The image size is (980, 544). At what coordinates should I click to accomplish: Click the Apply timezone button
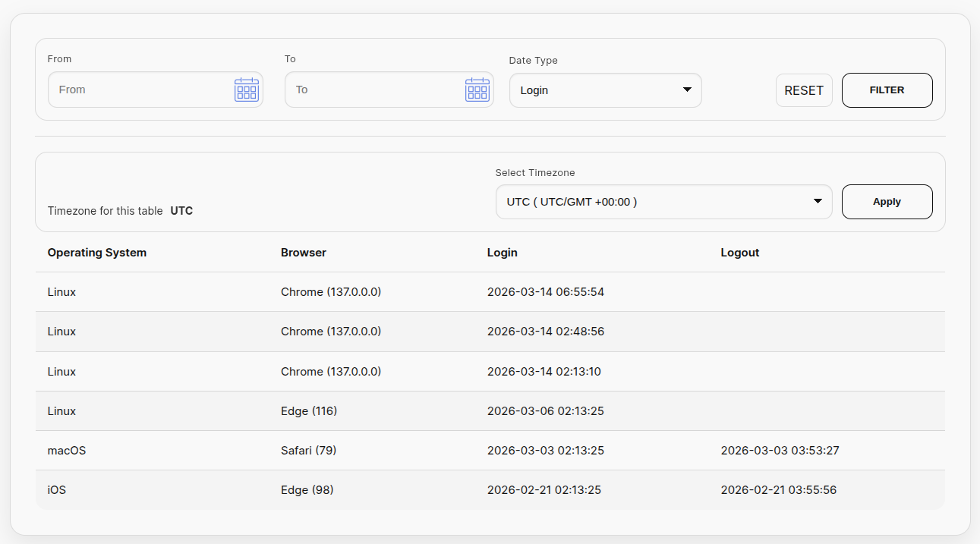pyautogui.click(x=887, y=202)
